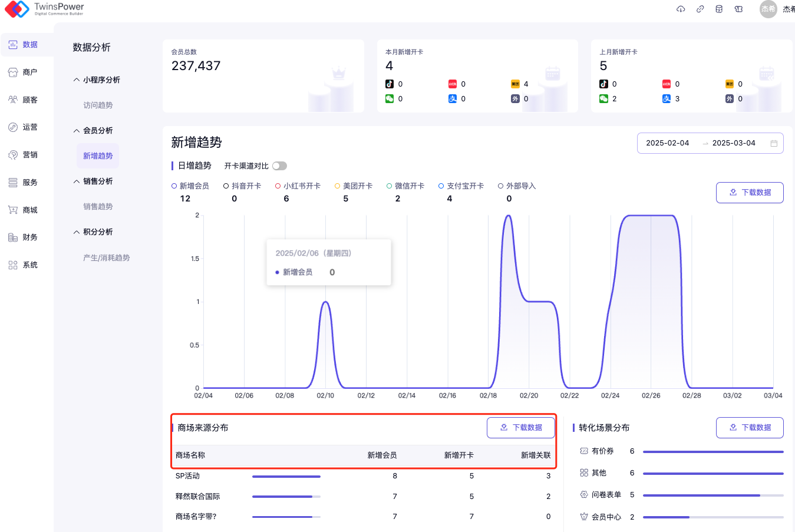Screen dimensions: 795x532
Task: Click the cloud download icon in header
Action: tap(681, 9)
